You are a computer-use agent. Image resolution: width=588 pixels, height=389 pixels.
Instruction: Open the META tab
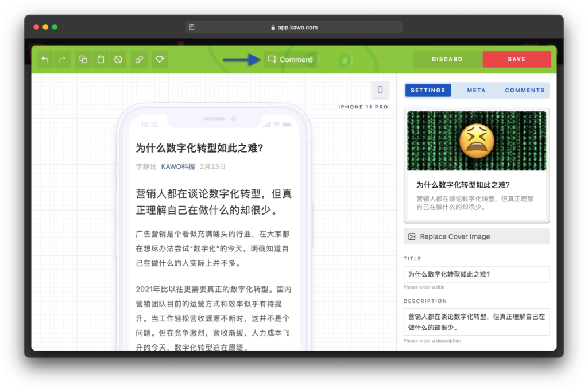[476, 91]
